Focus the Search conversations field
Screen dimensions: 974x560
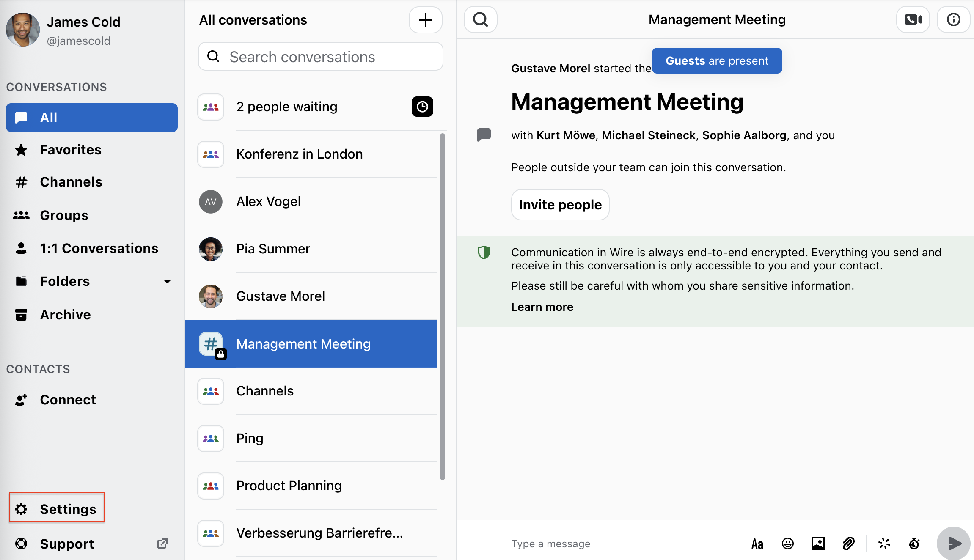click(x=320, y=57)
